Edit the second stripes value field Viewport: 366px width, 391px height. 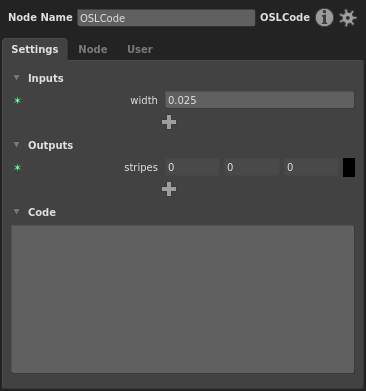252,167
